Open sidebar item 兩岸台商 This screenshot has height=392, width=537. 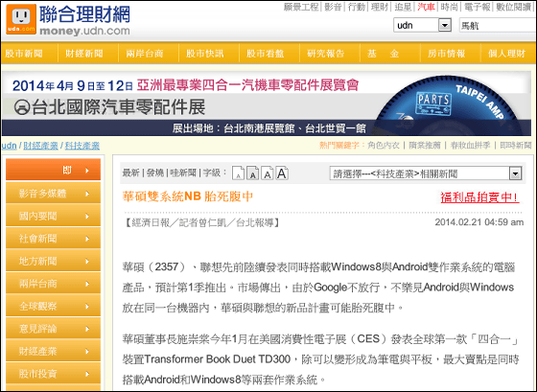click(53, 284)
